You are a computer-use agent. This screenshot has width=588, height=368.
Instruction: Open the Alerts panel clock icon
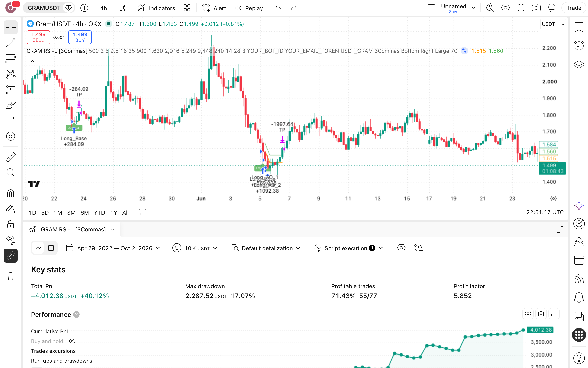click(x=579, y=45)
